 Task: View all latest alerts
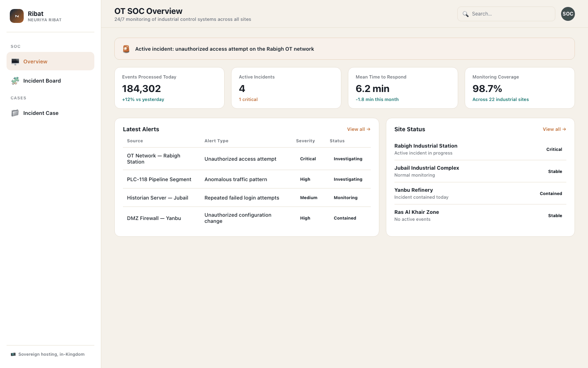click(x=359, y=129)
